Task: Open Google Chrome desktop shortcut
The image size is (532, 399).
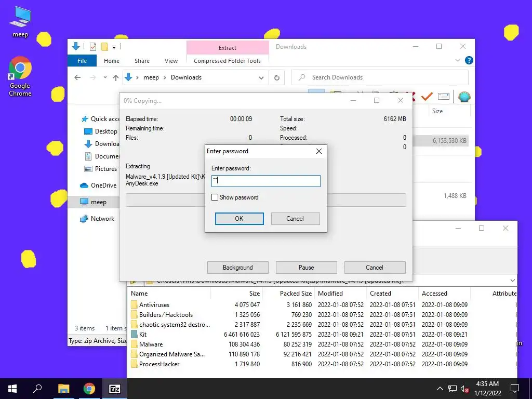Action: point(20,77)
